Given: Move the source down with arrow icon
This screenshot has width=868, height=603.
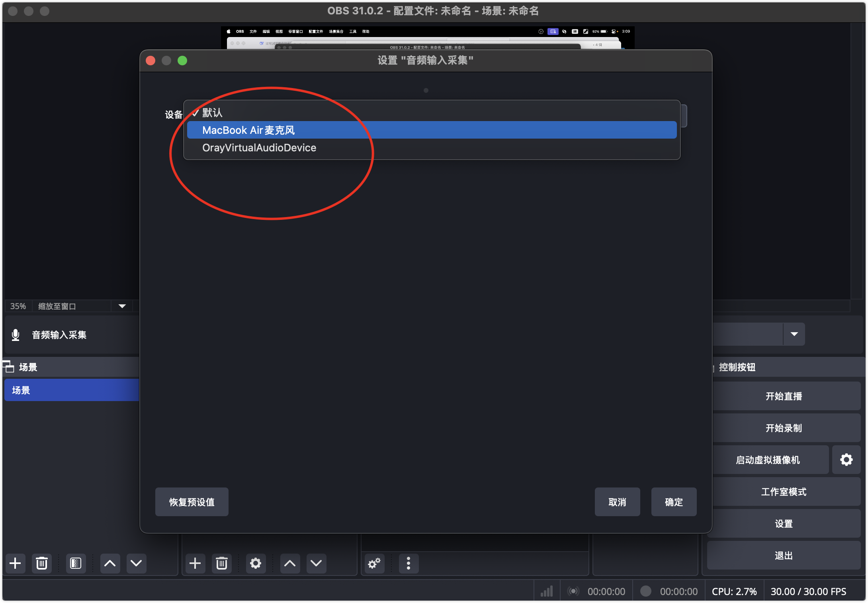Looking at the screenshot, I should [x=316, y=563].
